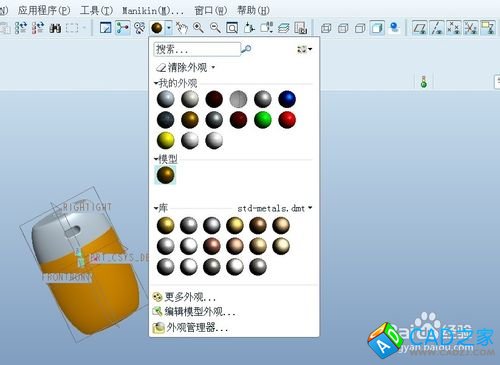Open the Layers icon
Image resolution: width=500 pixels, height=365 pixels.
pyautogui.click(x=283, y=28)
